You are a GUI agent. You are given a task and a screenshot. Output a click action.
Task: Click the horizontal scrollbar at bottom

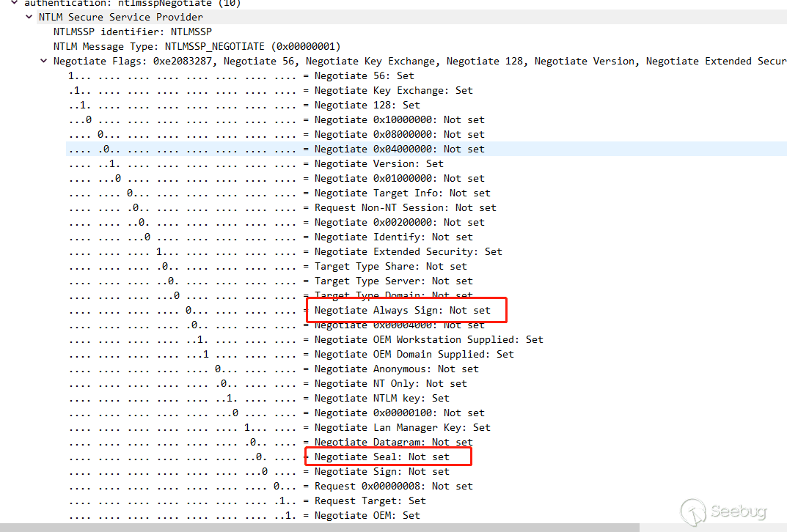[x=320, y=528]
